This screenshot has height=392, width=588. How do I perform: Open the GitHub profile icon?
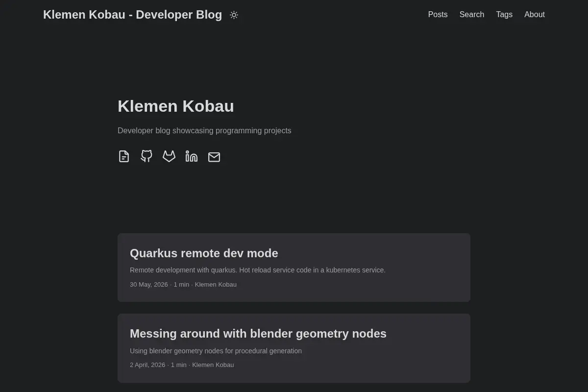(x=147, y=156)
